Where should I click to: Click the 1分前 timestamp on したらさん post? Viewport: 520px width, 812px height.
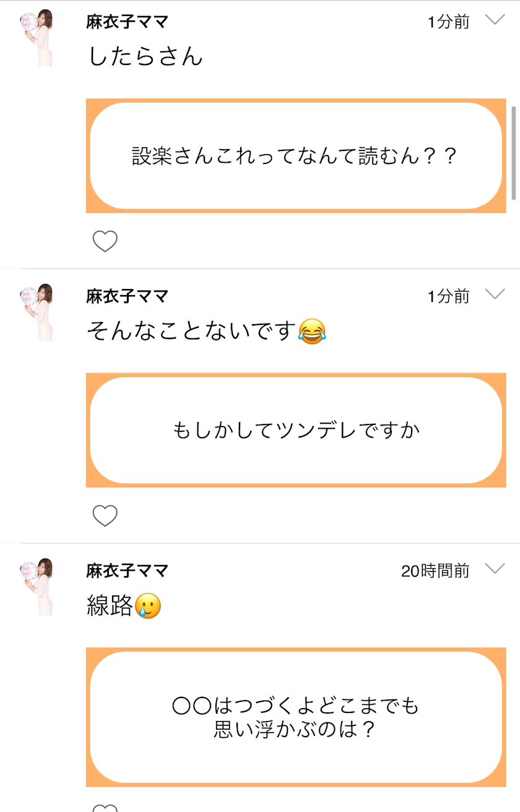point(448,22)
